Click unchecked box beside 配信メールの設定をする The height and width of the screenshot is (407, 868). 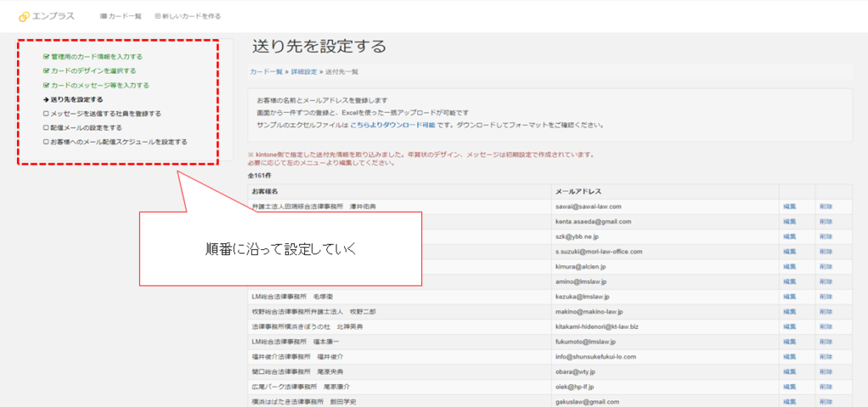(x=46, y=128)
